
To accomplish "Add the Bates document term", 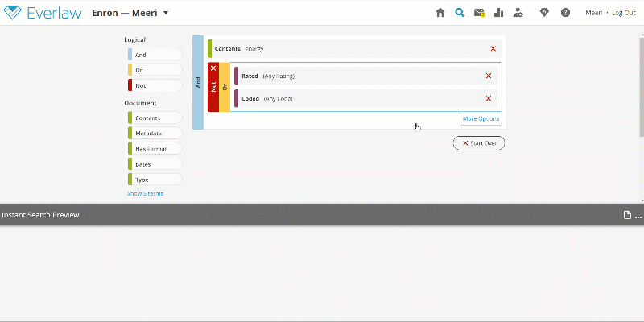I will 155,164.
